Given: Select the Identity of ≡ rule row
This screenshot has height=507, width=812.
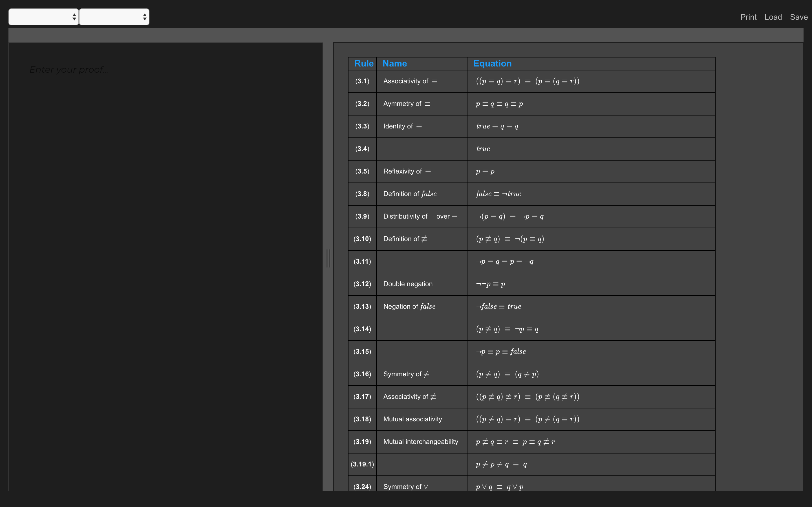Looking at the screenshot, I should tap(402, 126).
